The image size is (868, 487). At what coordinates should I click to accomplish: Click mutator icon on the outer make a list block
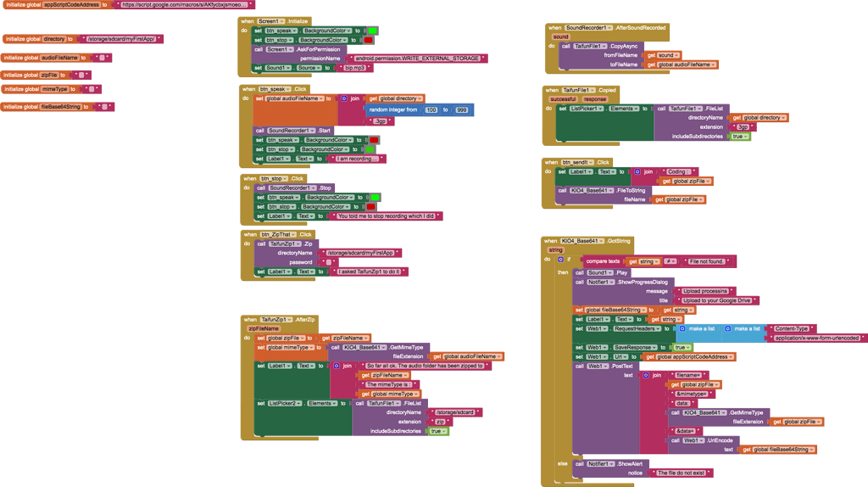tap(681, 328)
